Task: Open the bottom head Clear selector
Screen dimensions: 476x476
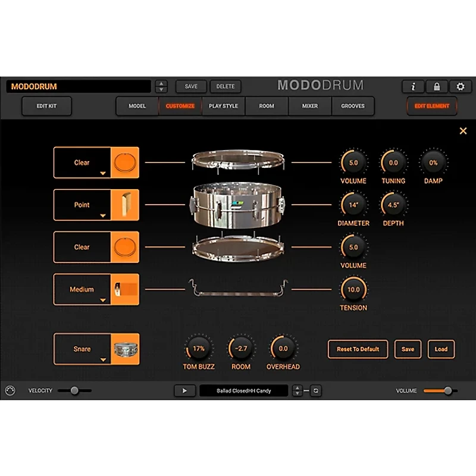Action: (82, 247)
